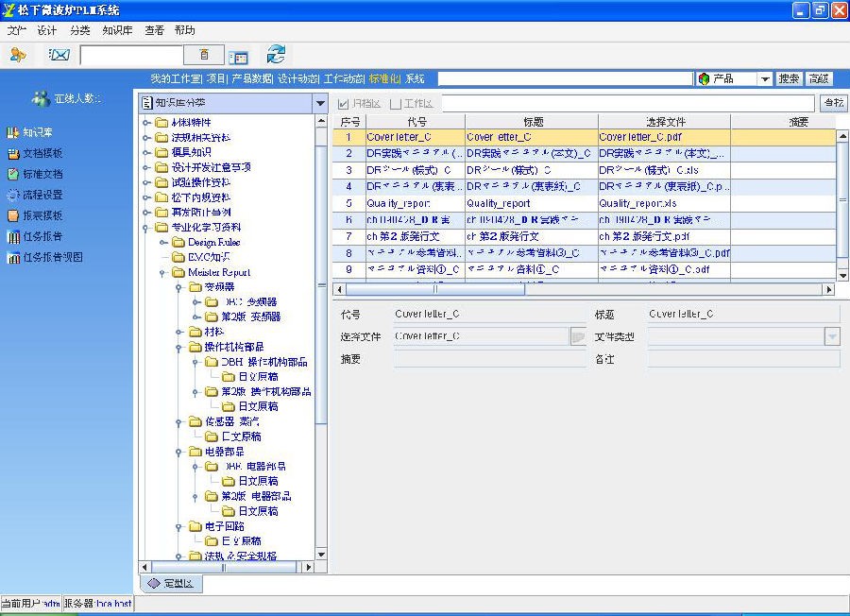The image size is (850, 616).
Task: Open 知识库 in the left sidebar
Action: (x=36, y=132)
